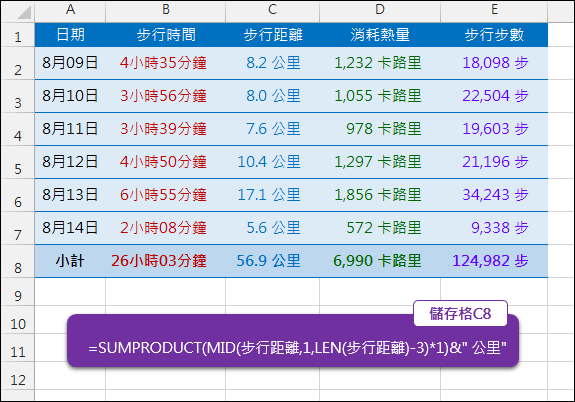The image size is (575, 402).
Task: Select the 21,196 步 cell
Action: point(494,162)
